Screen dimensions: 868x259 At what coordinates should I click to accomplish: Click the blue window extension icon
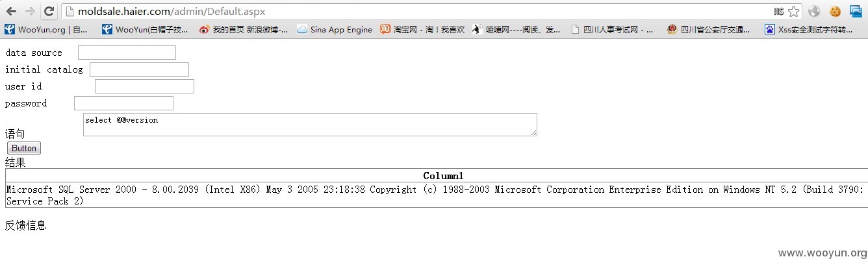(x=856, y=11)
